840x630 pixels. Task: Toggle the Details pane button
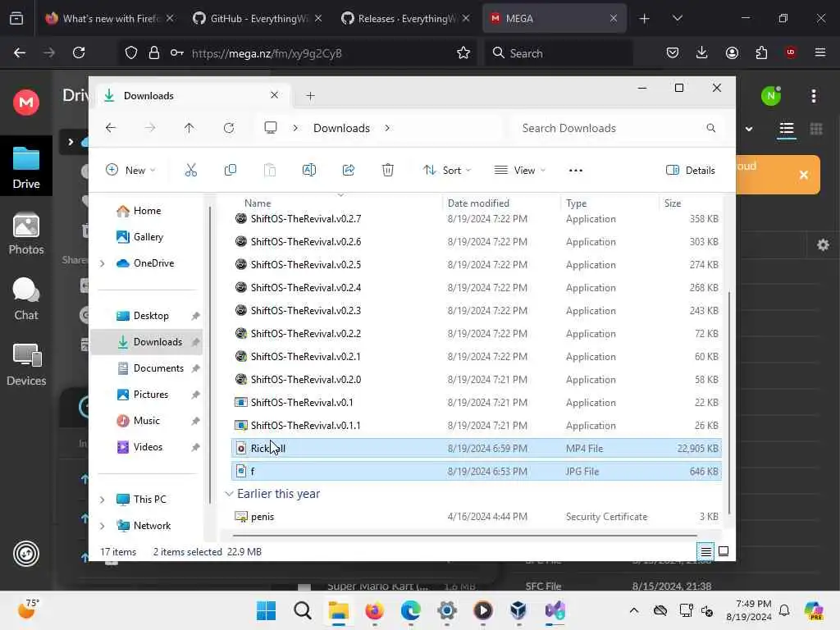(690, 171)
